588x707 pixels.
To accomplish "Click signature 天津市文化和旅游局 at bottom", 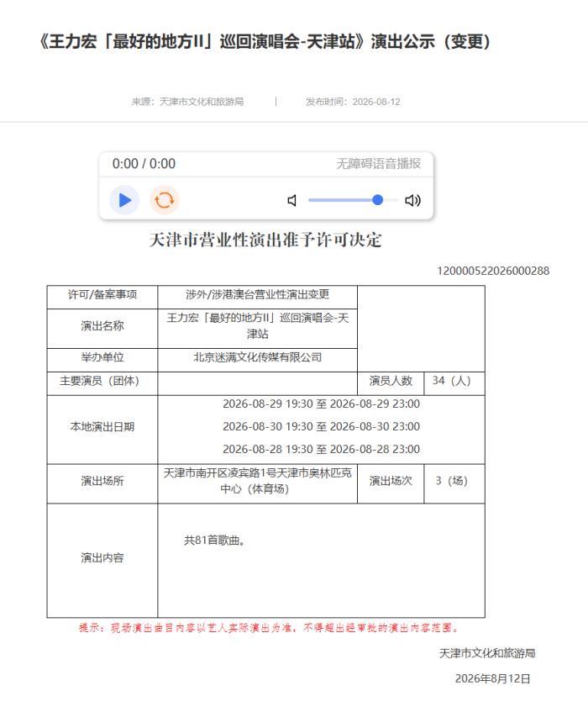I will click(x=487, y=653).
